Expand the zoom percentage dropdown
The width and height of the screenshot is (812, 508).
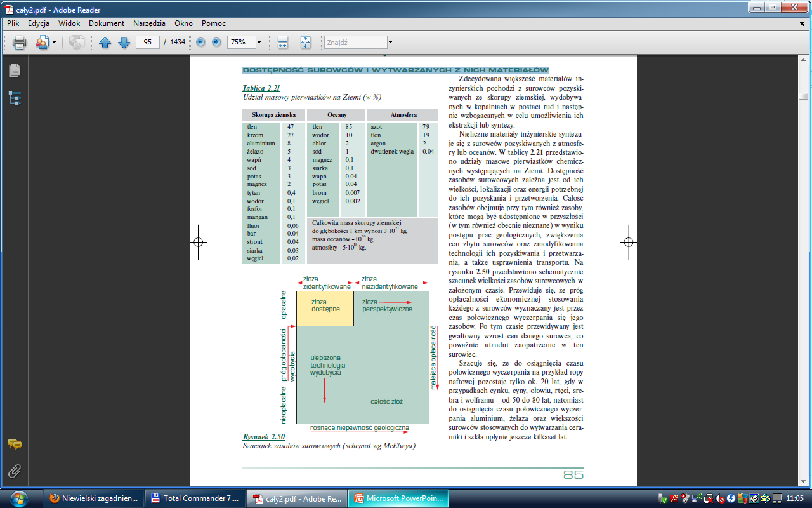point(259,43)
